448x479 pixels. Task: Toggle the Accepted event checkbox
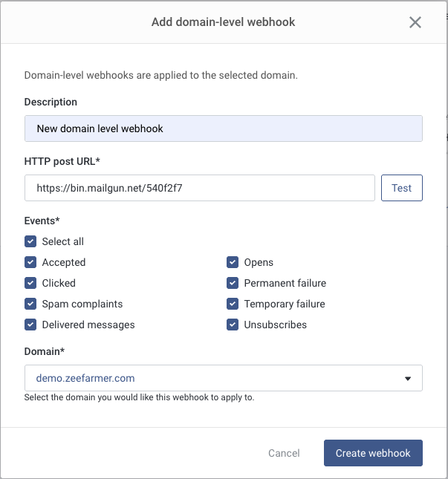pyautogui.click(x=30, y=262)
